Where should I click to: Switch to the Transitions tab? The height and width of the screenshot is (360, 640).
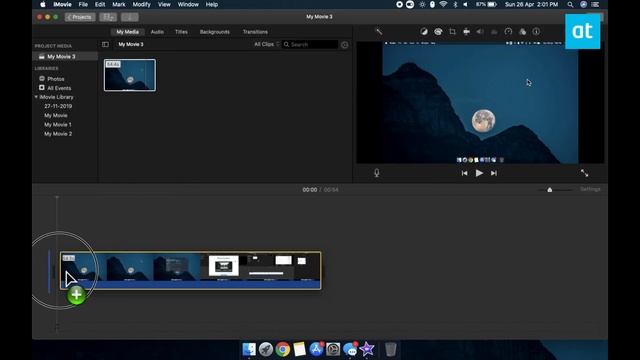255,32
